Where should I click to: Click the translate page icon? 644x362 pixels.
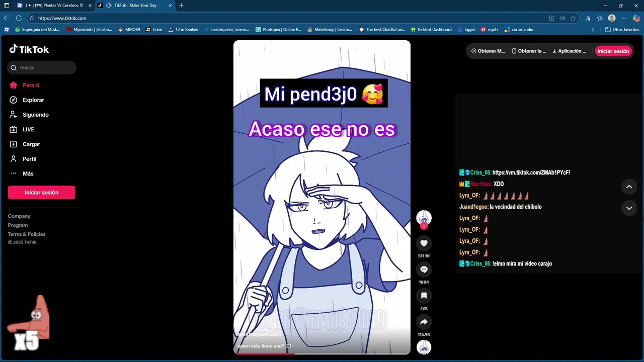[x=562, y=18]
